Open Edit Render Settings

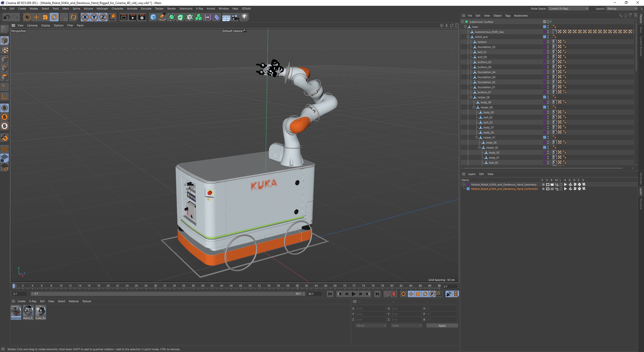pos(142,17)
